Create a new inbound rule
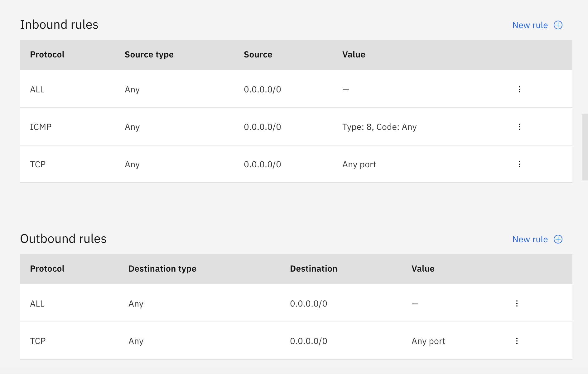Image resolution: width=588 pixels, height=374 pixels. (530, 25)
